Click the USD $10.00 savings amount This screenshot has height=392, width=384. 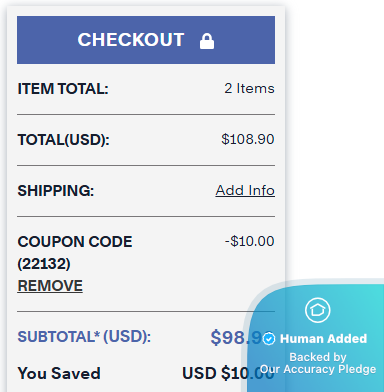[x=228, y=373]
